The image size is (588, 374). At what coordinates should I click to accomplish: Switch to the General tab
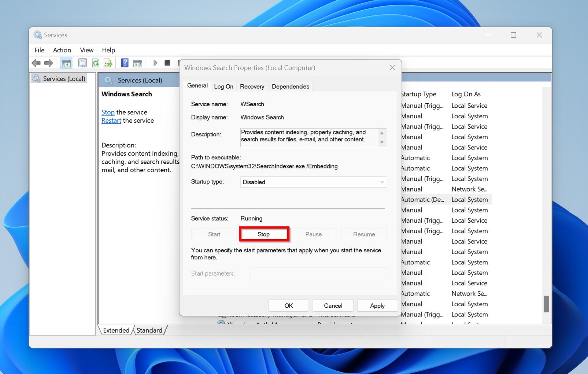click(197, 86)
